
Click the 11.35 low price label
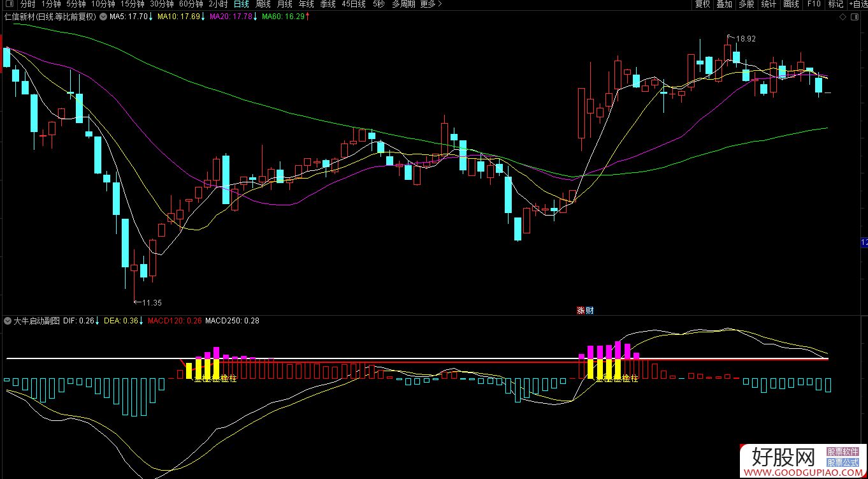pos(152,302)
